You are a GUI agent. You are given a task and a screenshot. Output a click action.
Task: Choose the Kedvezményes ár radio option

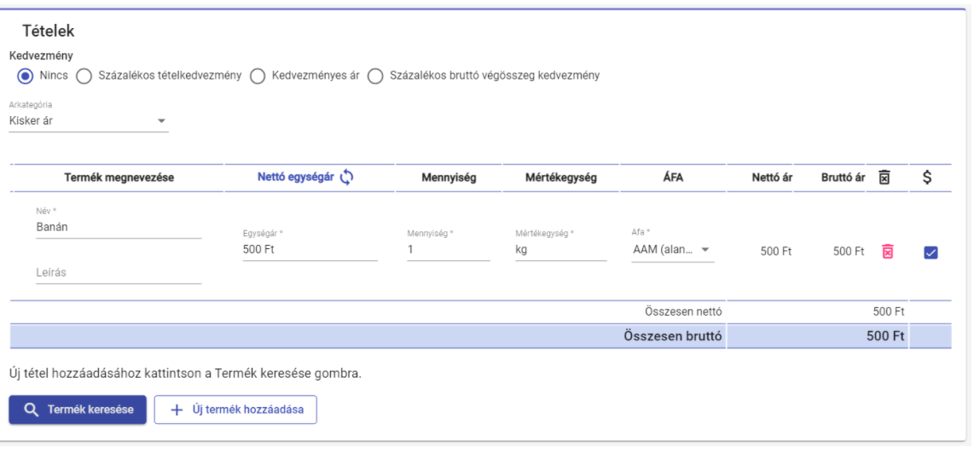point(258,76)
